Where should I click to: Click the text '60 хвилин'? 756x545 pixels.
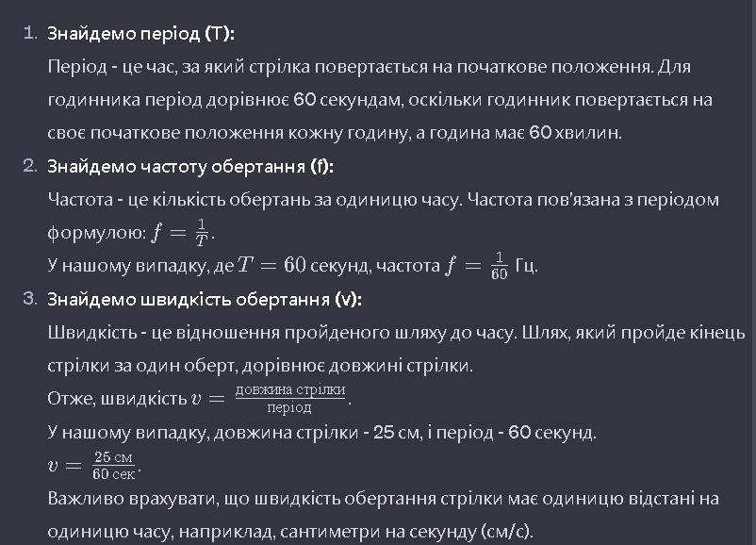point(574,133)
